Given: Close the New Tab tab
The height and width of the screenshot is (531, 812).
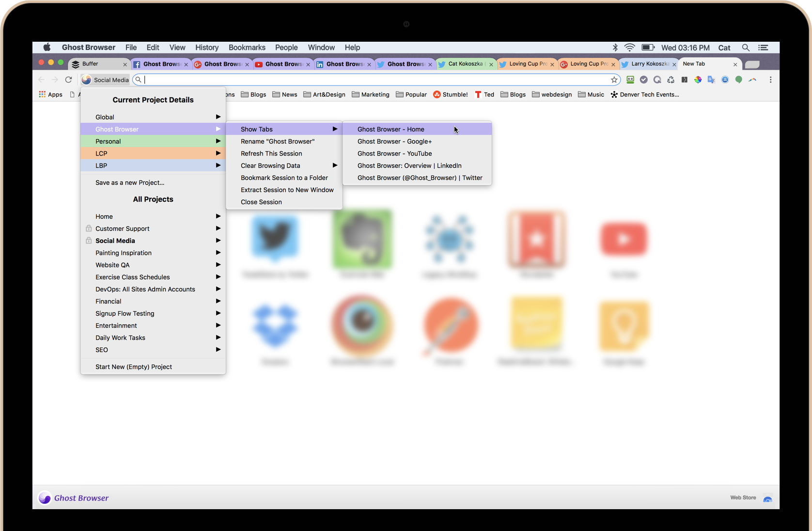Looking at the screenshot, I should pyautogui.click(x=735, y=64).
